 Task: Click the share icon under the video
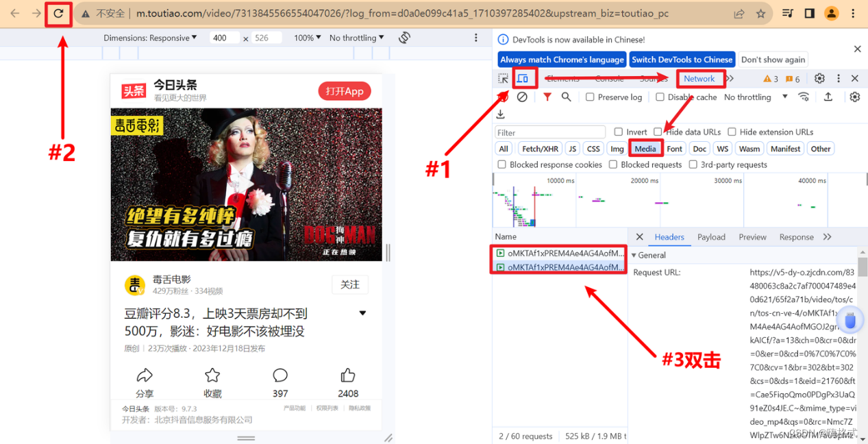pyautogui.click(x=145, y=375)
